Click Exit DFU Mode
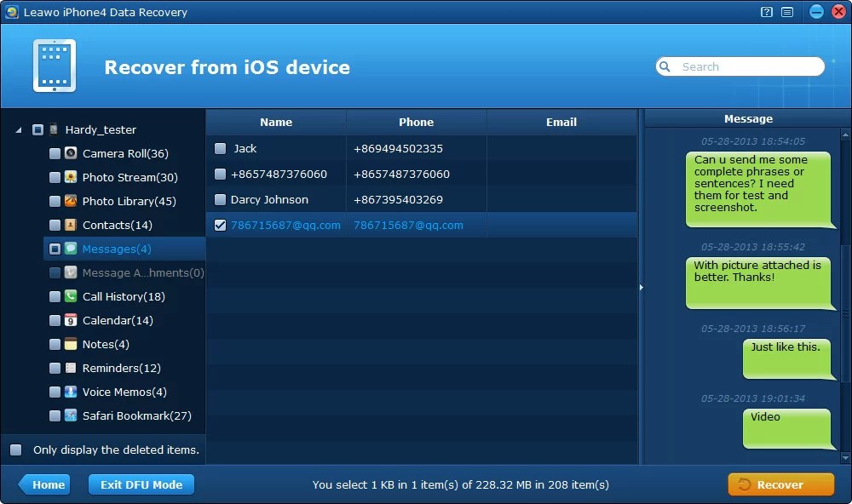Viewport: 852px width, 504px height. (141, 484)
